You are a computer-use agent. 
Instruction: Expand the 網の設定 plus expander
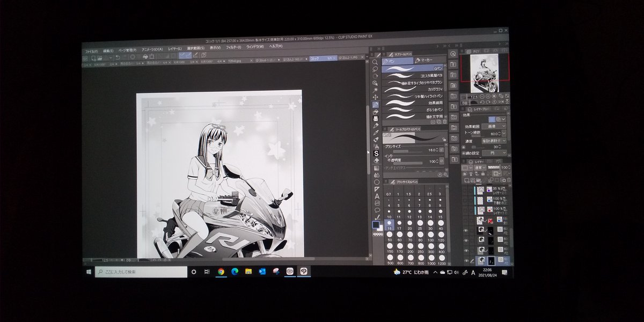(x=463, y=153)
